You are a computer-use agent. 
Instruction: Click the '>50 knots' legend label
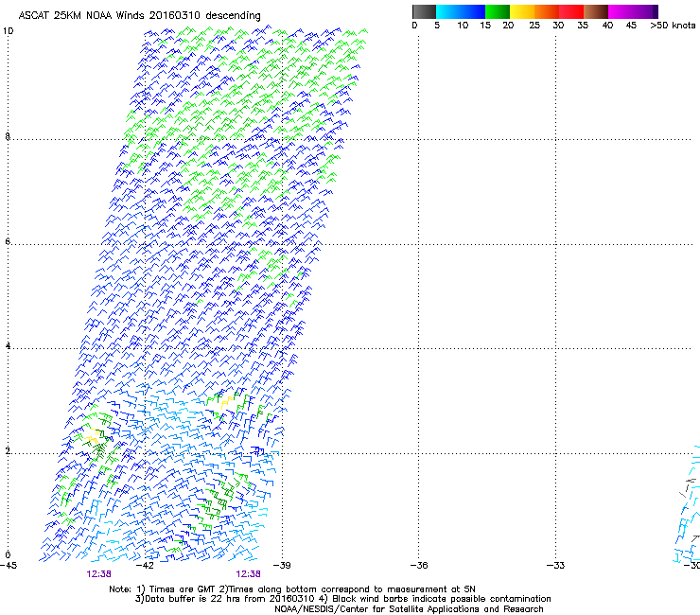(673, 26)
